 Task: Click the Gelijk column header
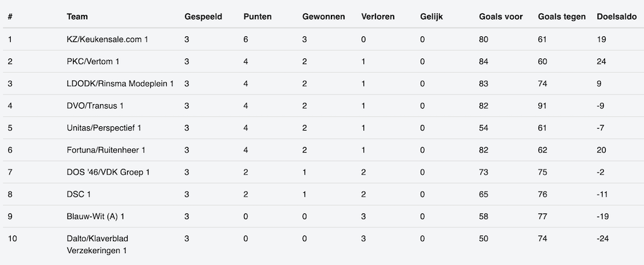point(431,17)
